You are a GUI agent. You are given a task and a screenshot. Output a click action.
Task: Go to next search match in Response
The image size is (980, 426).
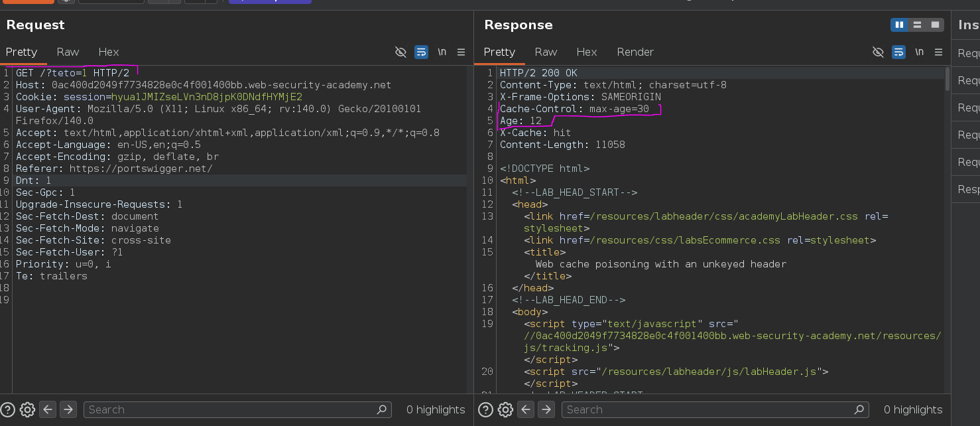pyautogui.click(x=546, y=409)
